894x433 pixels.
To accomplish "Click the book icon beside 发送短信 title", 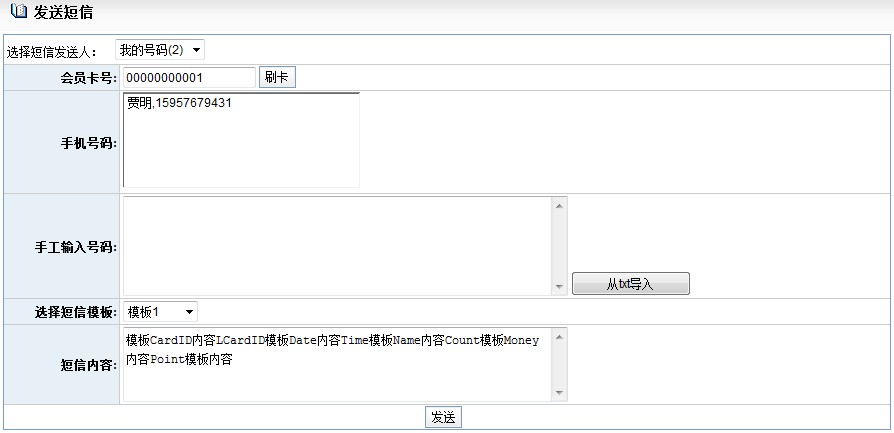I will point(18,13).
